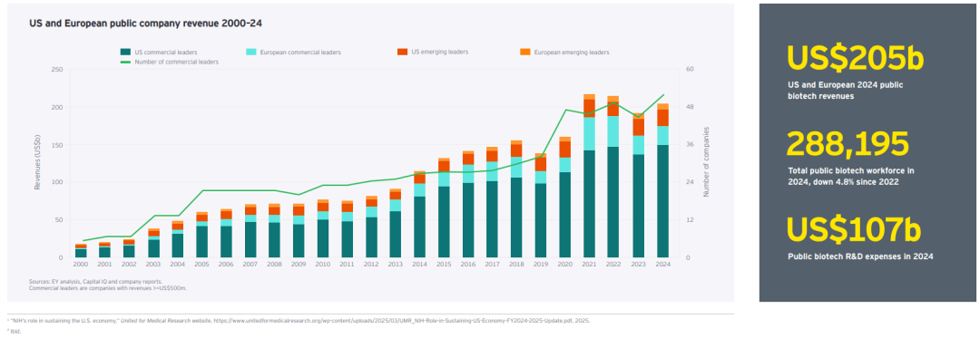
Task: Select the 'Sources: EY analysis, Capital IQ' note
Action: 95,282
